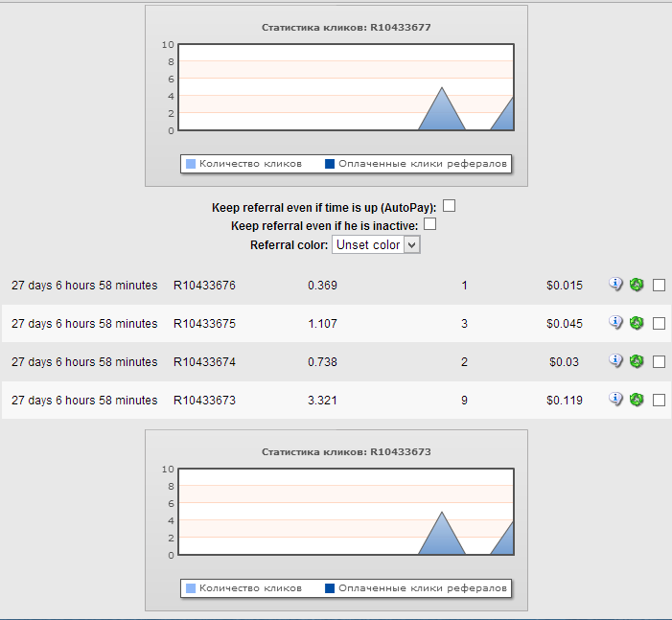Click the 'Статистика кликов: R10433673' chart title
Screen dimensions: 672x620
pos(346,451)
